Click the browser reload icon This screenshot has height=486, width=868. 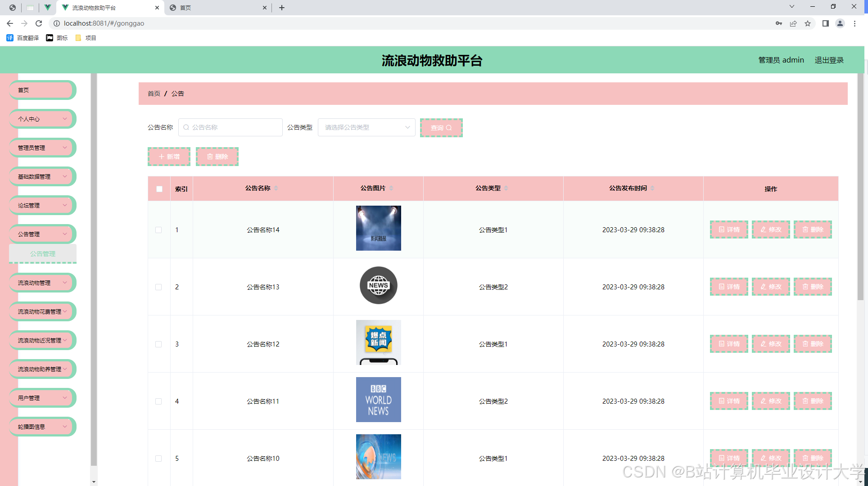tap(39, 23)
